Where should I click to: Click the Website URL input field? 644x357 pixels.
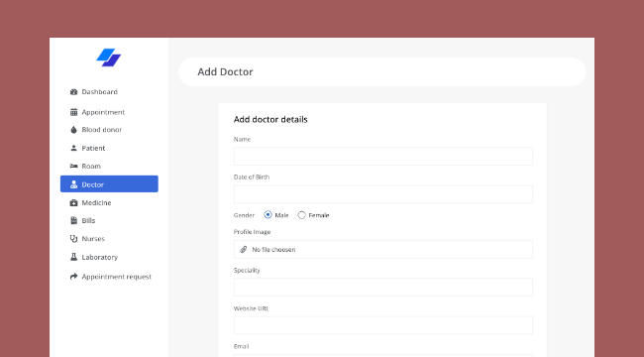(383, 325)
